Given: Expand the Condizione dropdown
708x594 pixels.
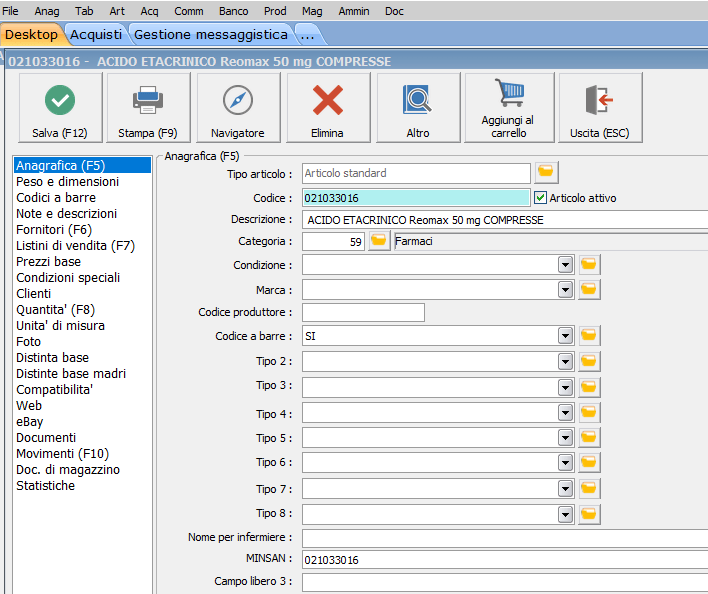Looking at the screenshot, I should pos(565,265).
